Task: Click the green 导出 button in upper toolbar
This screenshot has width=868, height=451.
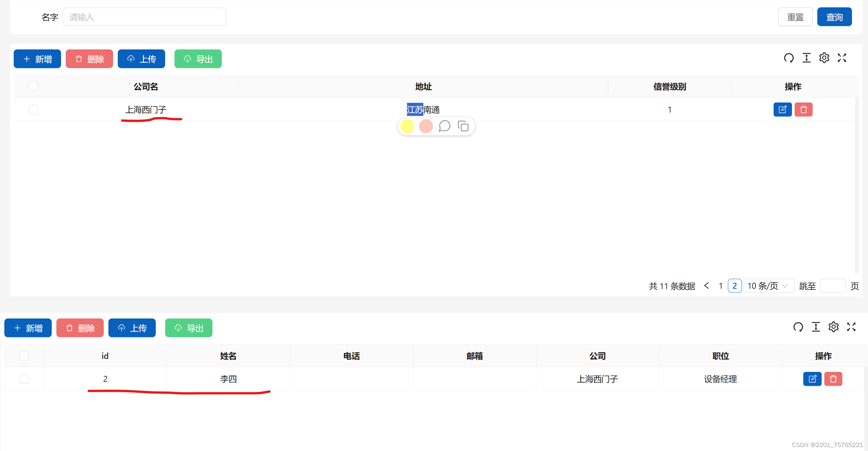Action: pos(198,59)
